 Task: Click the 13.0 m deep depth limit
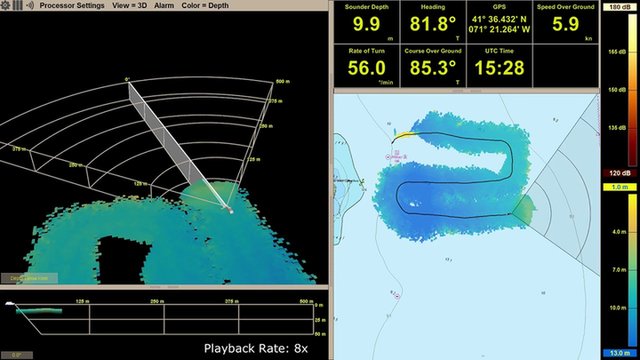(620, 353)
